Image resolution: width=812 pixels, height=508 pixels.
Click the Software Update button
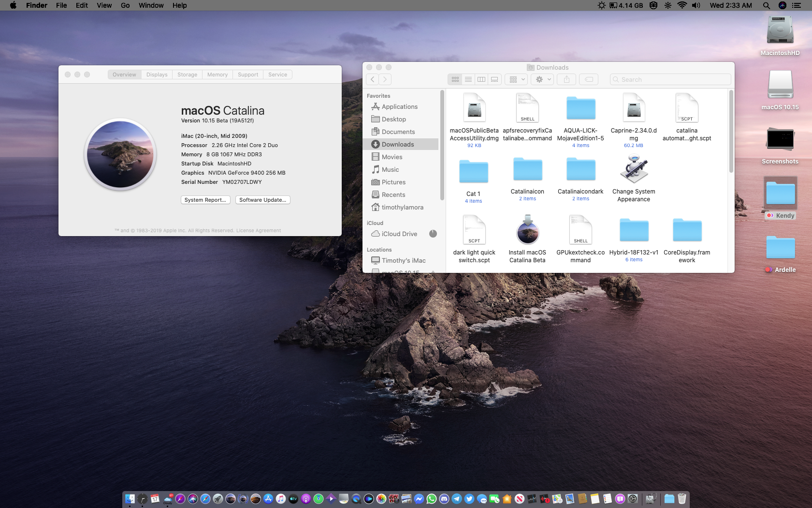click(x=262, y=200)
